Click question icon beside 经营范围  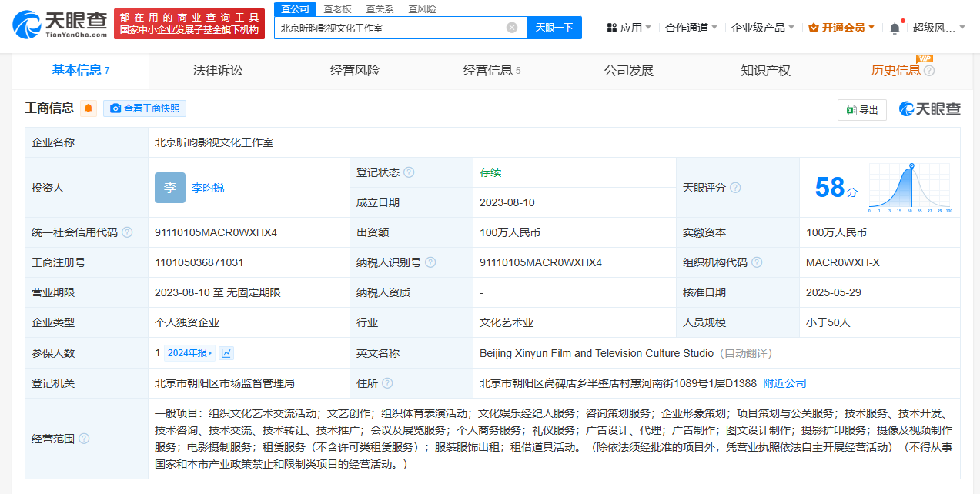coord(84,439)
